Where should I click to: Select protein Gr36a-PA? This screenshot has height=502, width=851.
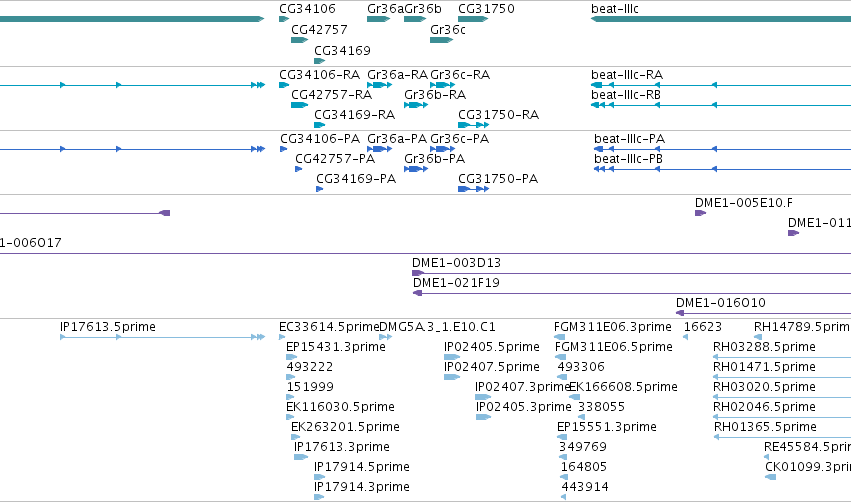pyautogui.click(x=397, y=138)
